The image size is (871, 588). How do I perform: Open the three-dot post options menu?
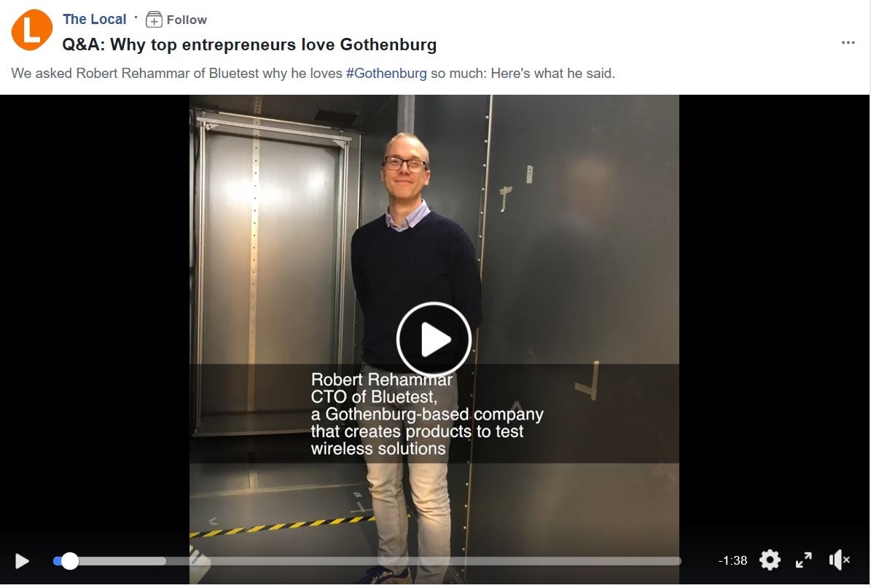click(848, 43)
